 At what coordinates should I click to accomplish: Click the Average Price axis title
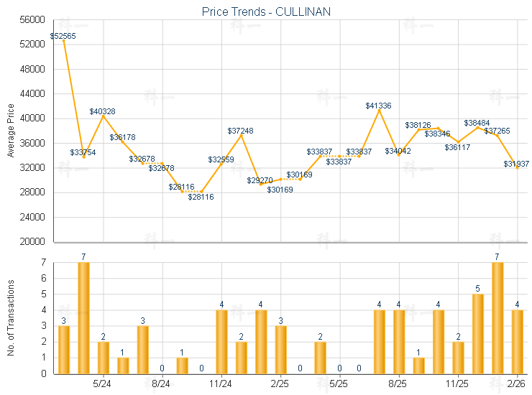[10, 131]
